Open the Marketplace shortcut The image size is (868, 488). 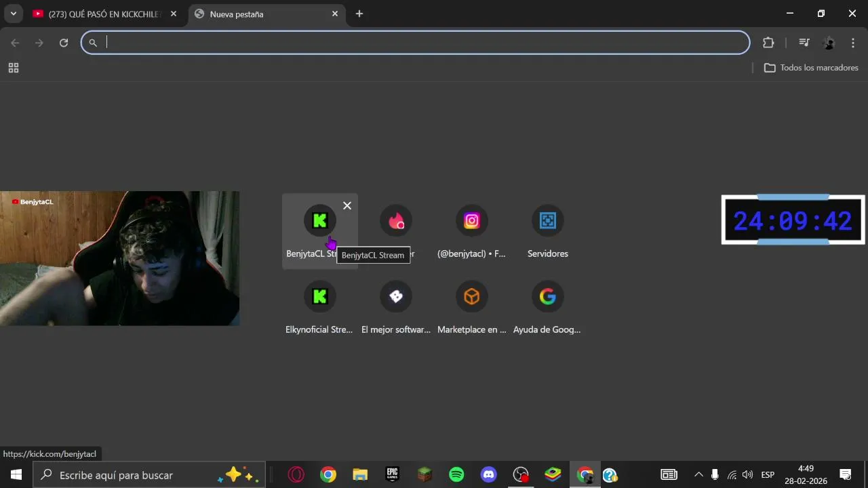click(x=472, y=307)
